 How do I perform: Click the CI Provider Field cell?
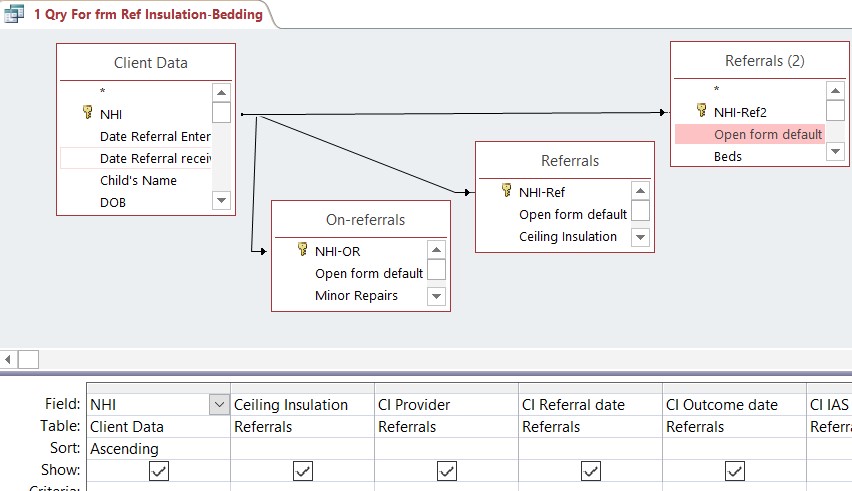tap(446, 405)
